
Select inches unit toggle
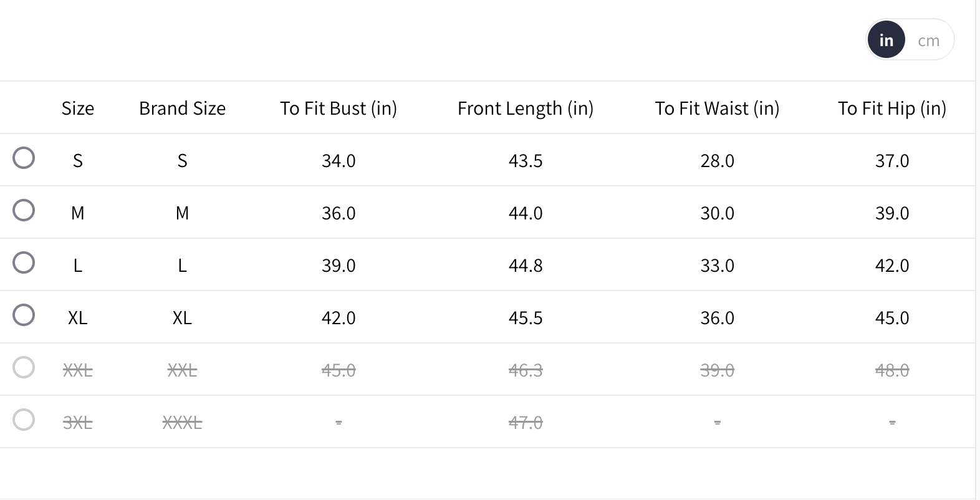click(x=886, y=41)
